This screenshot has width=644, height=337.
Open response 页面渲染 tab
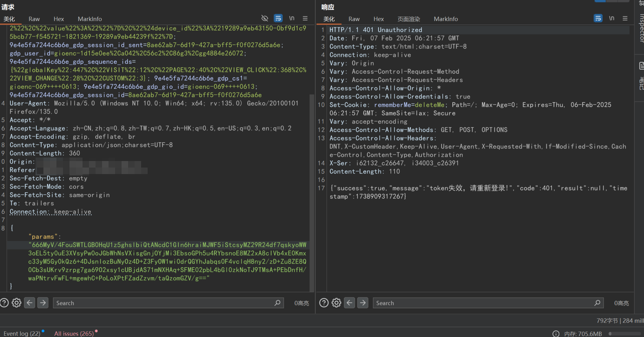(408, 19)
